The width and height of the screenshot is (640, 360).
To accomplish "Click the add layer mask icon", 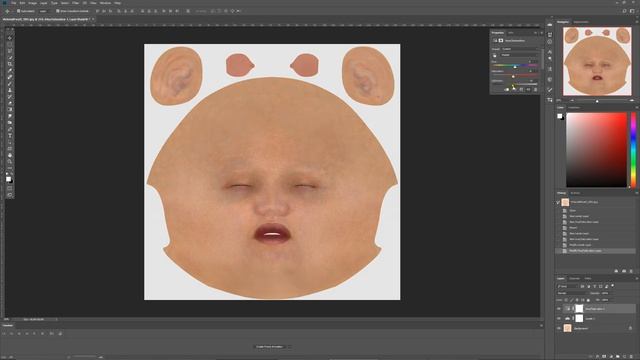I will [604, 356].
